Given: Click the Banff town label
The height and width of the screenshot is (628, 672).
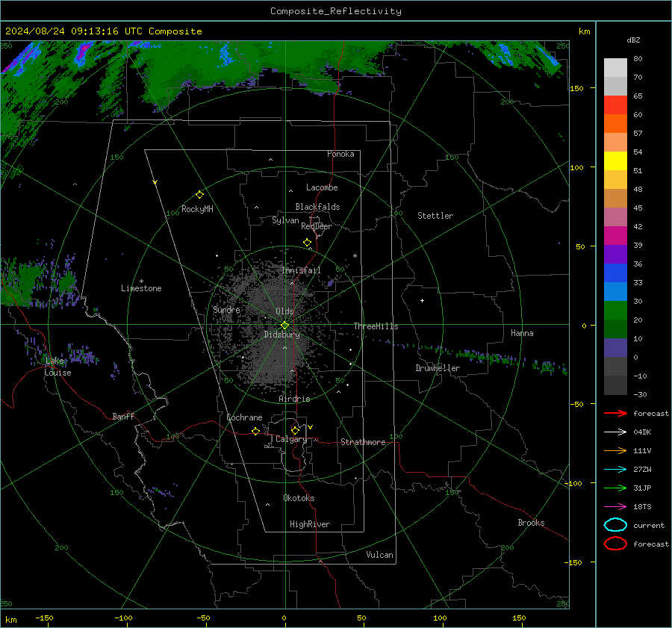Looking at the screenshot, I should click(x=123, y=416).
